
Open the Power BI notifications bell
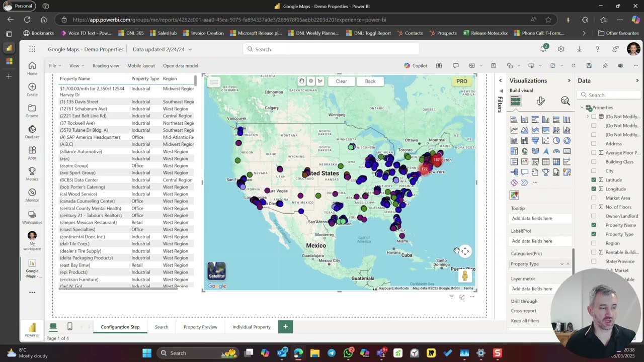(x=543, y=49)
